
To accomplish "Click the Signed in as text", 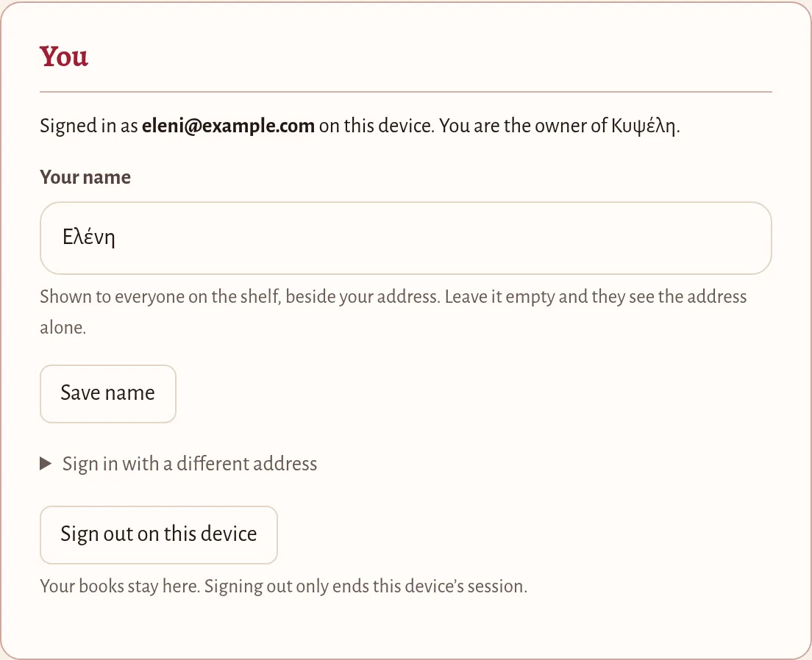I will 88,126.
